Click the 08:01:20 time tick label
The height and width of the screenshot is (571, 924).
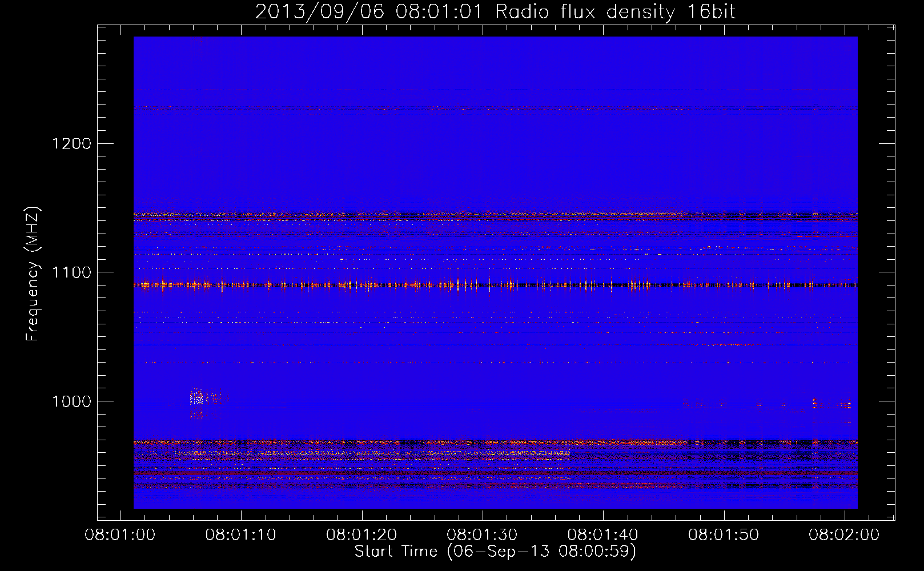[x=361, y=535]
